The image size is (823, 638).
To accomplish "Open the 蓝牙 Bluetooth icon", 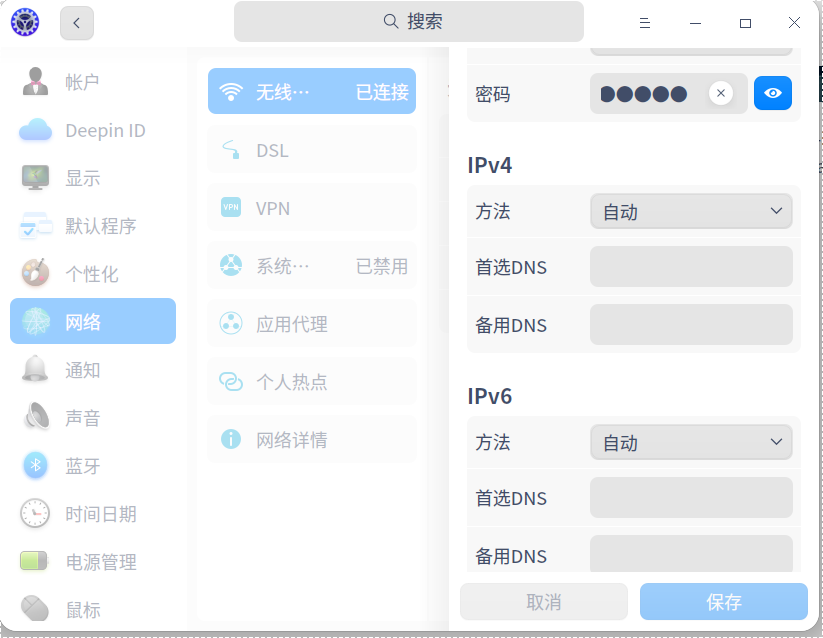I will (35, 465).
